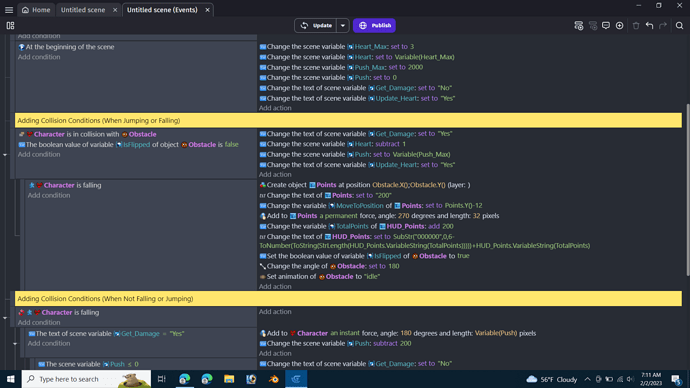Open Blender from the Windows taskbar
690x388 pixels.
coord(273,379)
